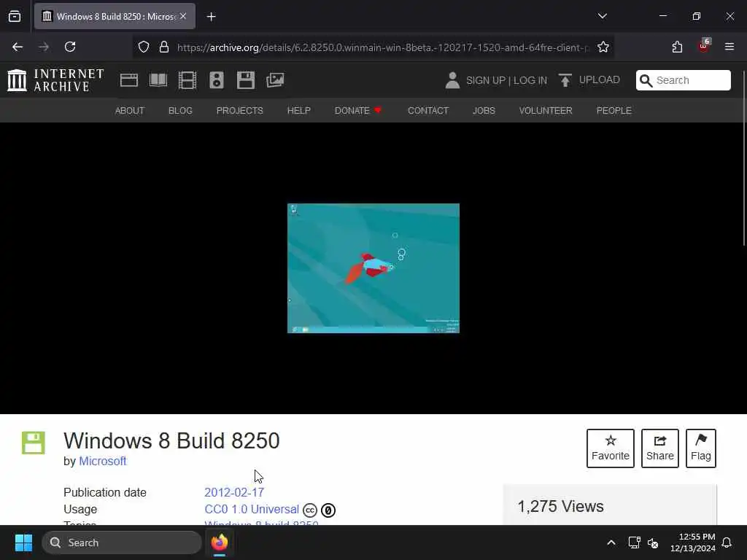Open notifications bell in taskbar
The height and width of the screenshot is (560, 747).
coord(727,542)
